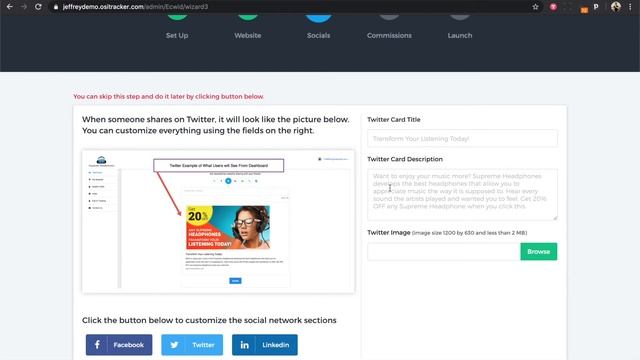This screenshot has height=360, width=640.
Task: Customize the LinkedIn section button
Action: coord(264,344)
